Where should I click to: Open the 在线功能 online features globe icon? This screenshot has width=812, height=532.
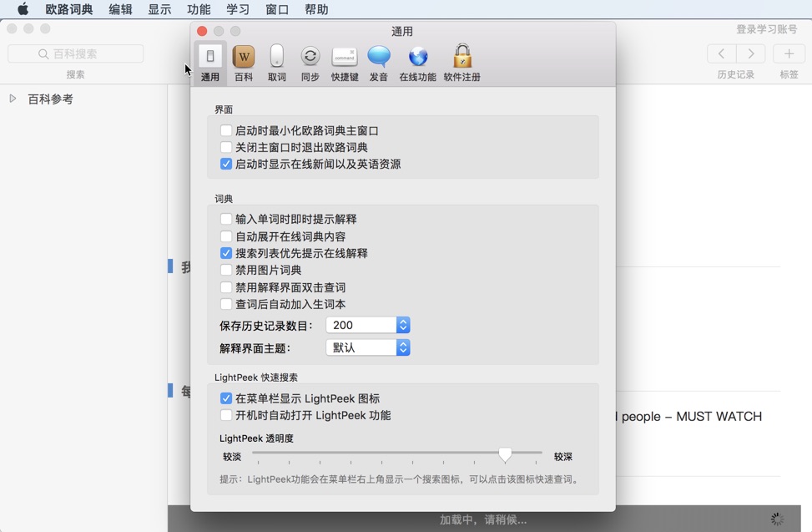(417, 63)
